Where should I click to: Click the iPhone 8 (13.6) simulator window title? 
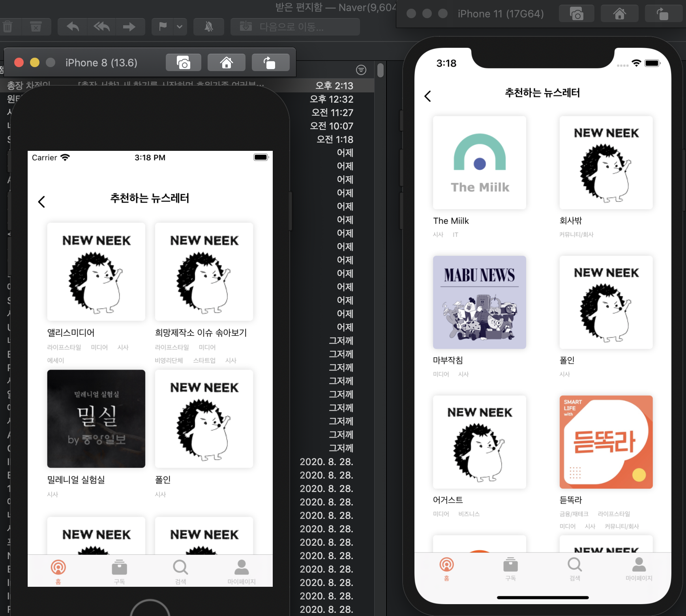(101, 63)
